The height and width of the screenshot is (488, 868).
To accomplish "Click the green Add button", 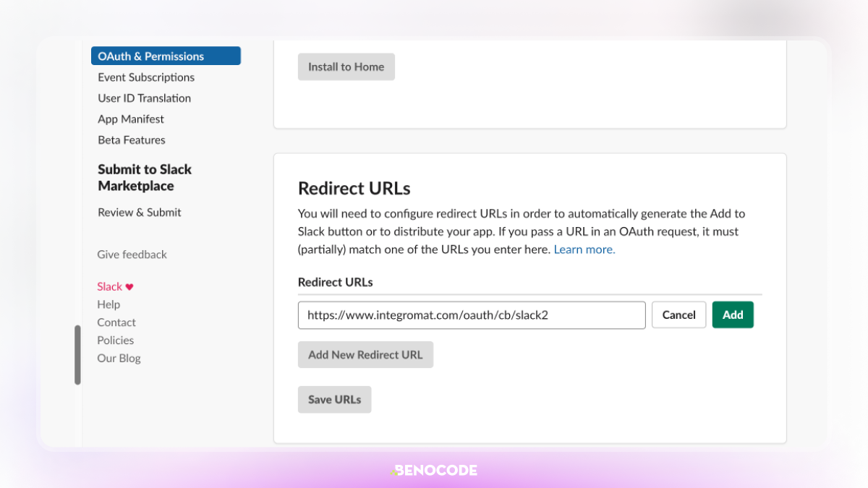I will pyautogui.click(x=733, y=315).
